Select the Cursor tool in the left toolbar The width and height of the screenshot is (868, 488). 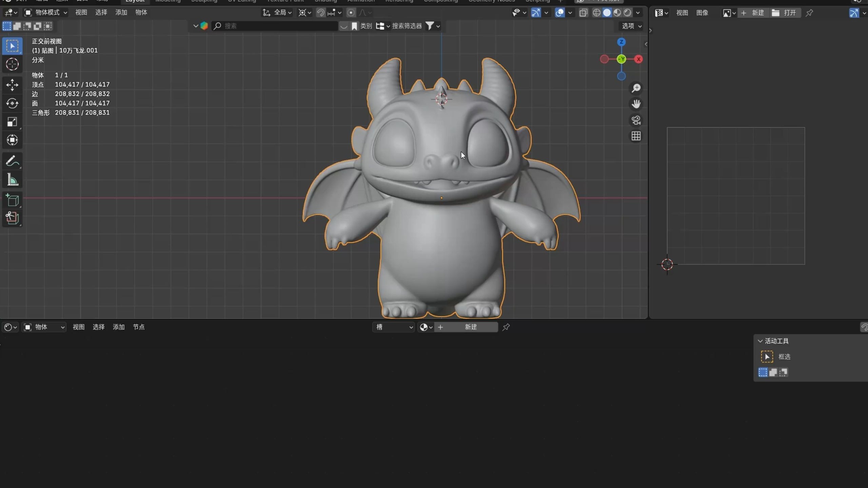[x=12, y=64]
